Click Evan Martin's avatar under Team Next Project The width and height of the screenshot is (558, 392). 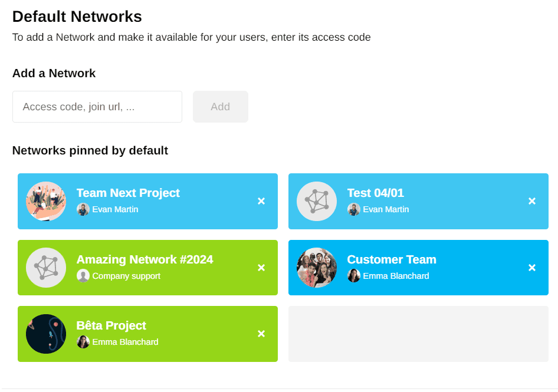tap(83, 209)
